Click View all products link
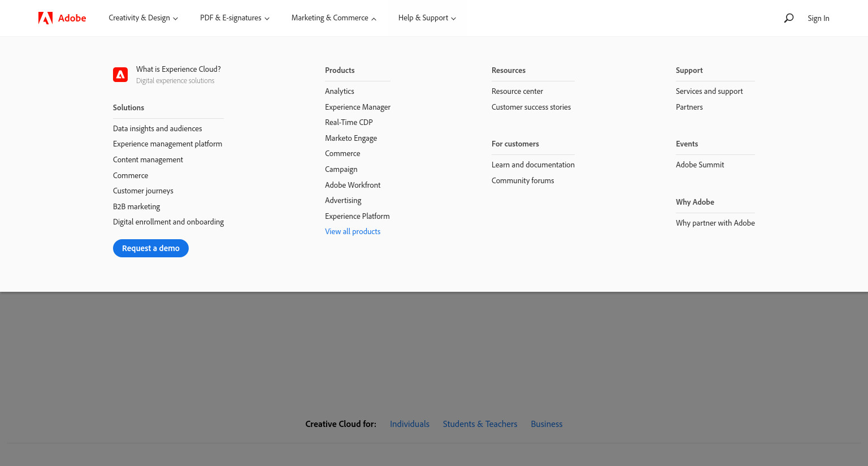The height and width of the screenshot is (466, 868). [353, 231]
